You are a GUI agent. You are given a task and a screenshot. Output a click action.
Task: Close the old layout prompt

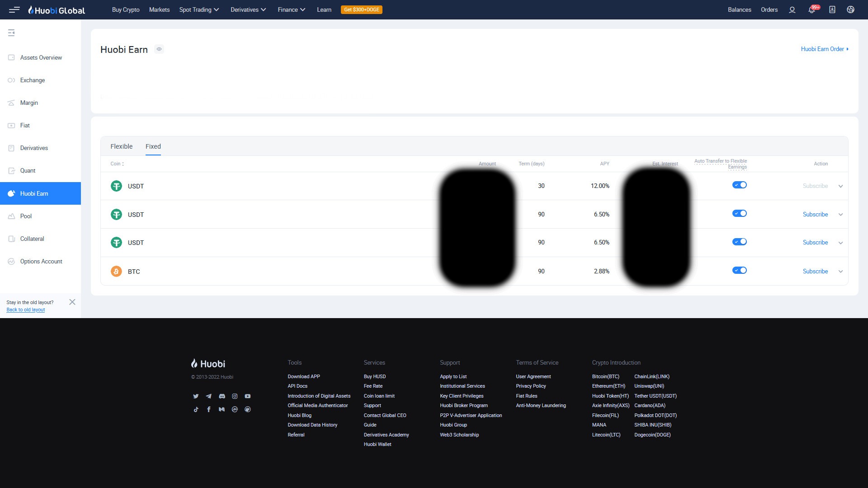pyautogui.click(x=72, y=302)
